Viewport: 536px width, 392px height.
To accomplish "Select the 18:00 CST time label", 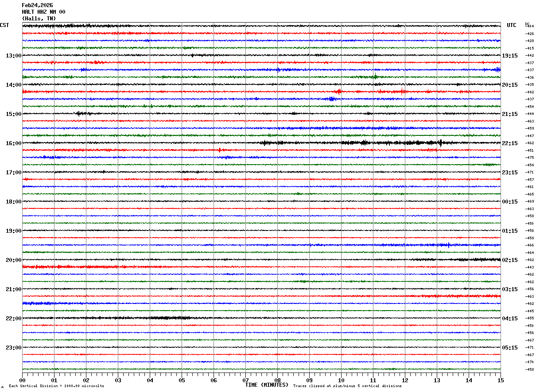I will point(14,202).
